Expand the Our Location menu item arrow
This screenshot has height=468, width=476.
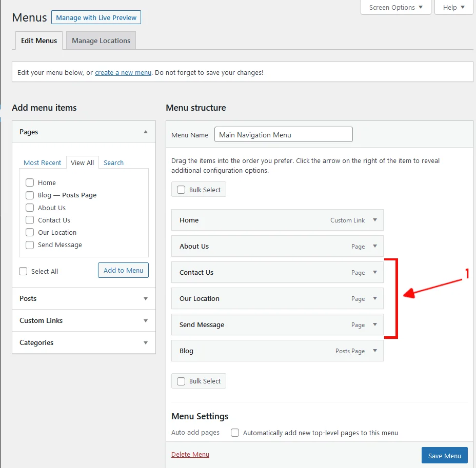point(375,298)
